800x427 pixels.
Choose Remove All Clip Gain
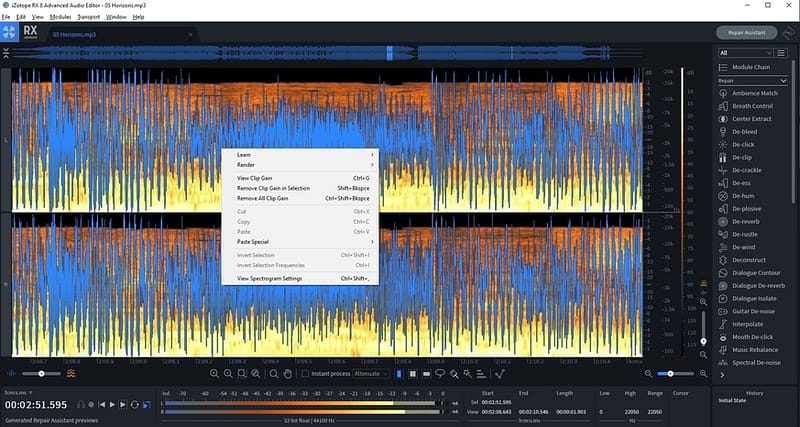click(300, 198)
